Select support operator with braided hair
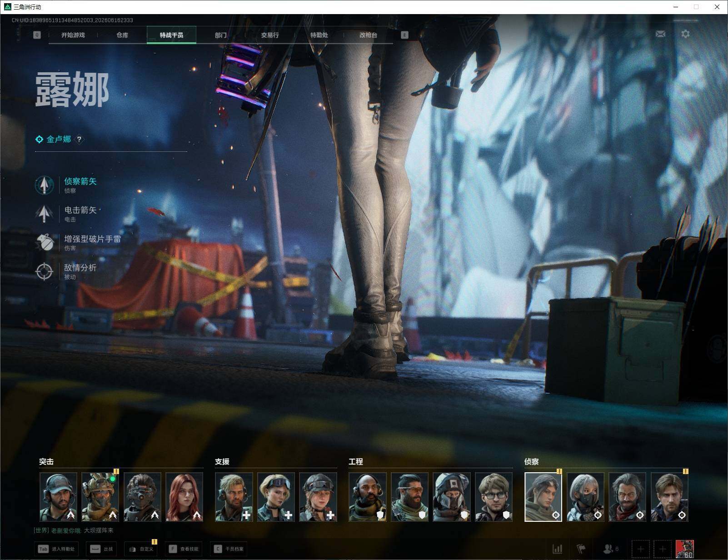The image size is (728, 560). click(x=318, y=497)
